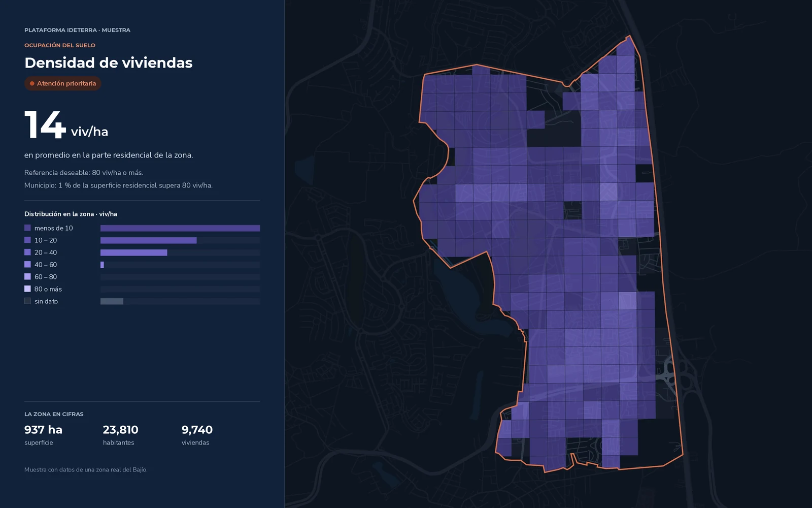Select the small '40 – 60' distribution bar
The width and height of the screenshot is (812, 508).
point(102,265)
